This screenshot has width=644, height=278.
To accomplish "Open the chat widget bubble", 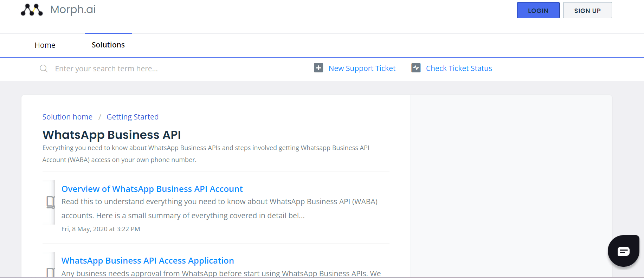I will [623, 251].
